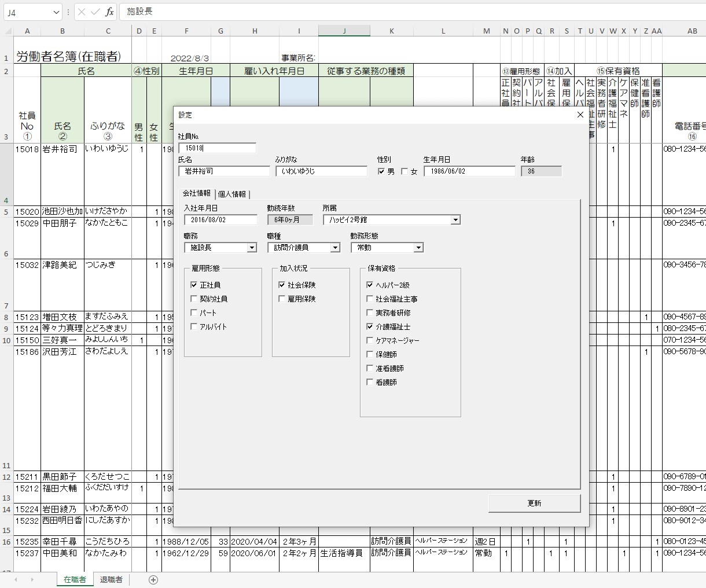Image resolution: width=706 pixels, height=588 pixels.
Task: Check the 保健師 checkbox
Action: (x=370, y=354)
